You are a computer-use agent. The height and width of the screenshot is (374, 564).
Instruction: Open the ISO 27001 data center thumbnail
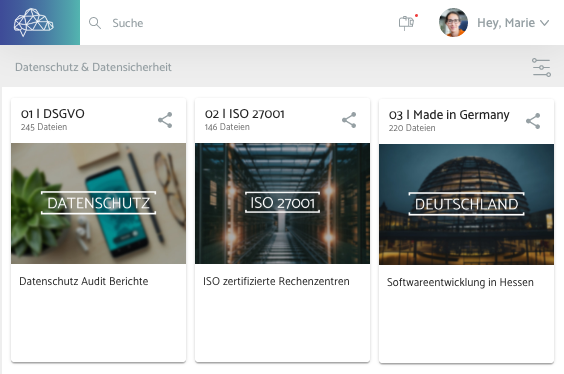[x=282, y=204]
